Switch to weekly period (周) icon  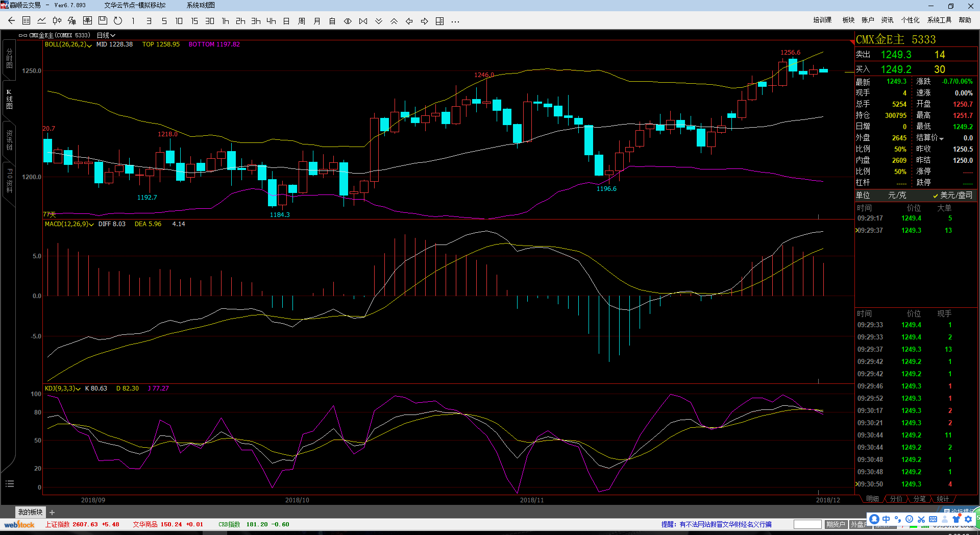click(x=302, y=21)
